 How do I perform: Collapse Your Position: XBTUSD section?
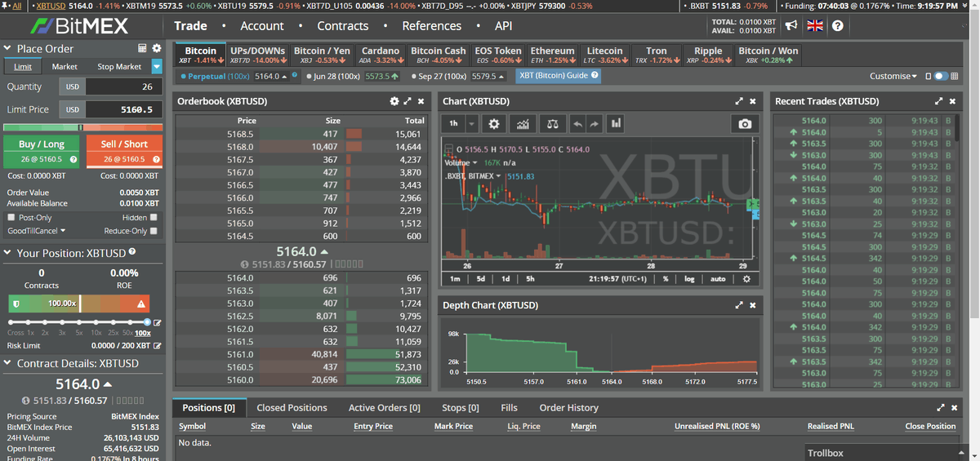(x=9, y=253)
